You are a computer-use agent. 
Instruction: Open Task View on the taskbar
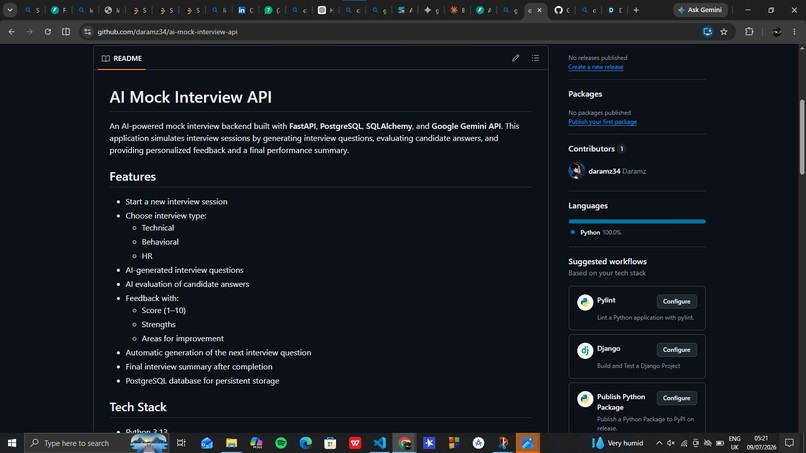tap(181, 443)
